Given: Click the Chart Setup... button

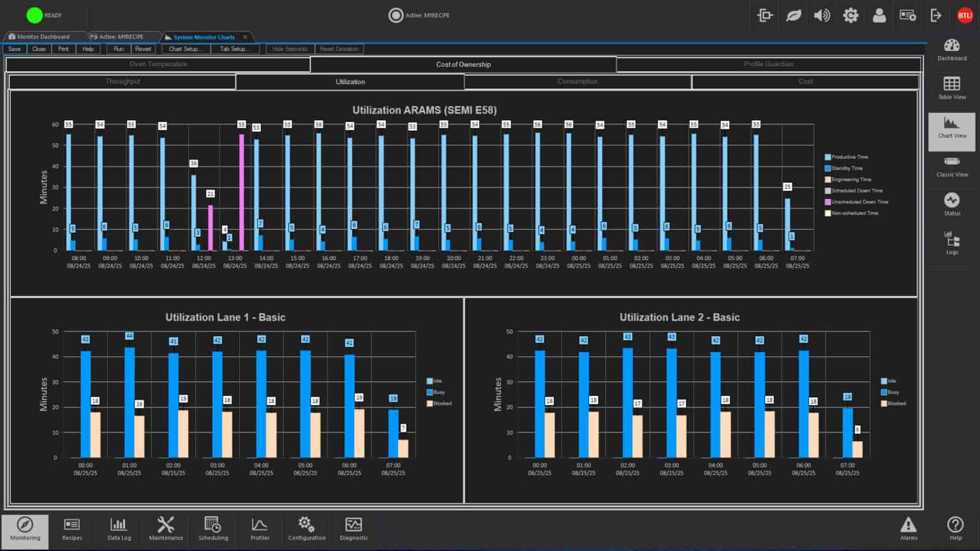Looking at the screenshot, I should point(185,49).
